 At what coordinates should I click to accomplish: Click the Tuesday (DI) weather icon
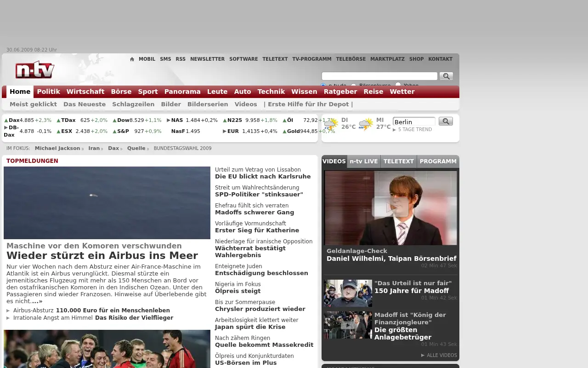tap(331, 124)
